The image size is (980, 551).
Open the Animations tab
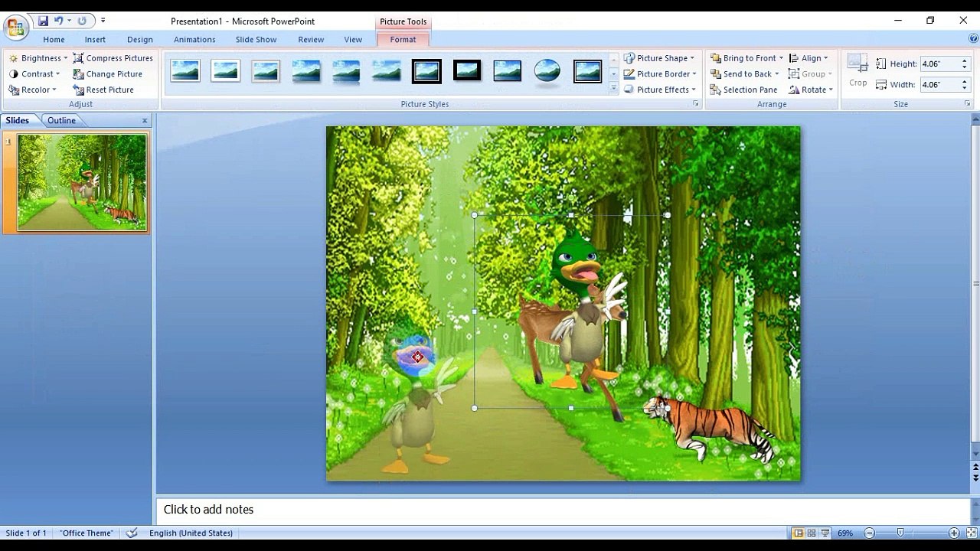(x=194, y=40)
